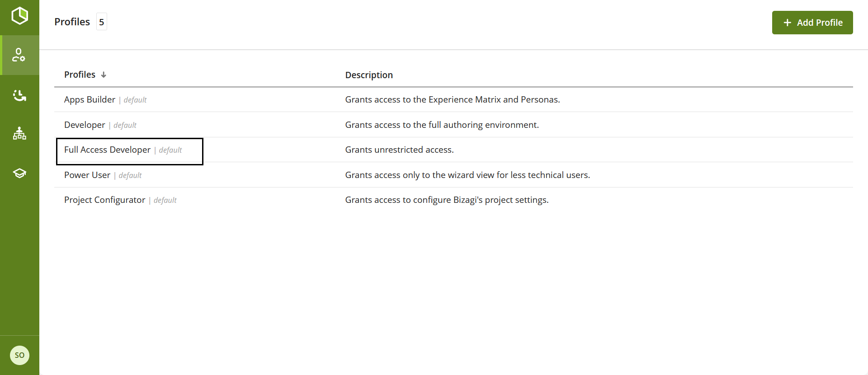Viewport: 868px width, 375px height.
Task: Open the Power User profile
Action: tap(87, 175)
